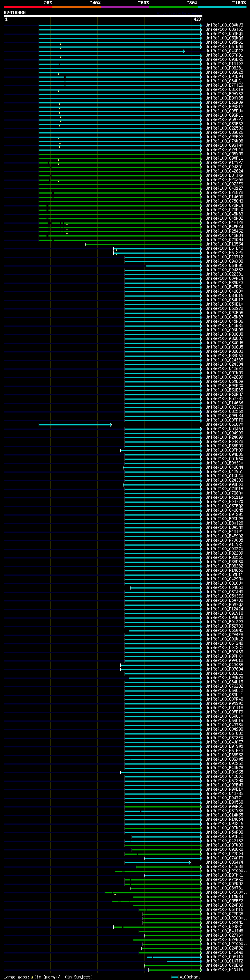Select the UniRef100_A1YYP7 label
Viewport: 250px width, 980px height.
(224, 163)
